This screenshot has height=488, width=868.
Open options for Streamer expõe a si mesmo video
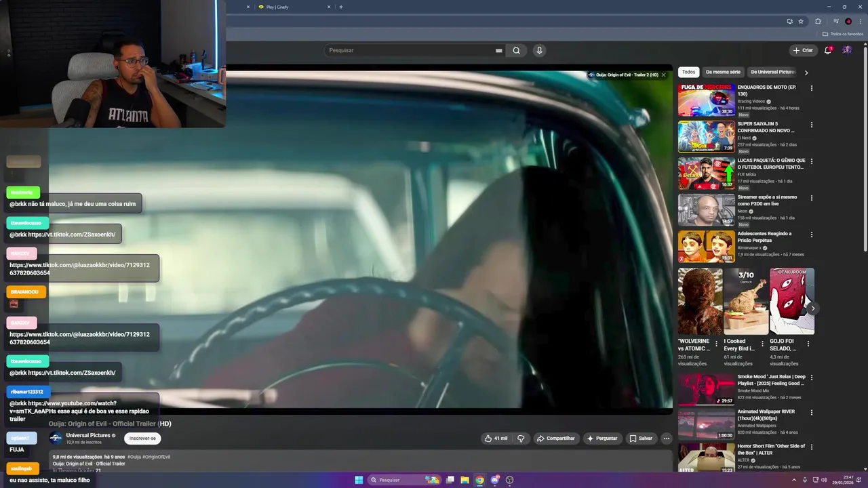click(x=811, y=198)
